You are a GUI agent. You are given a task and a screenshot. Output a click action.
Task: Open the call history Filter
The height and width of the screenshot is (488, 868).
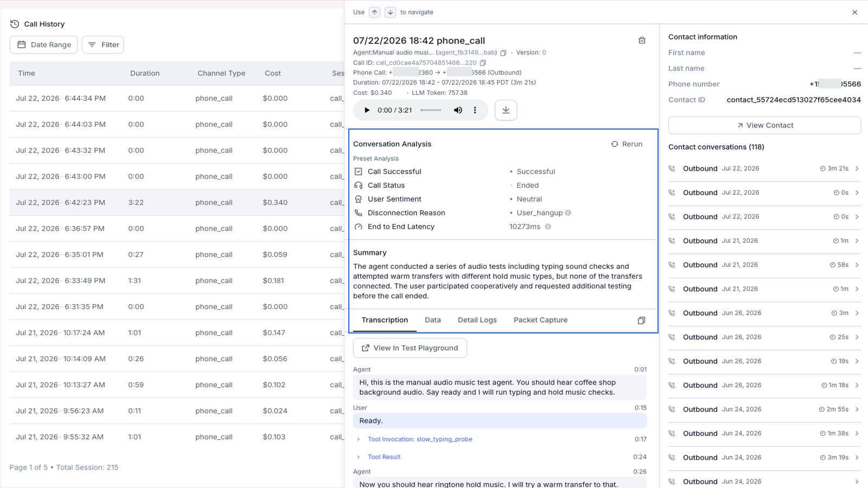click(103, 44)
